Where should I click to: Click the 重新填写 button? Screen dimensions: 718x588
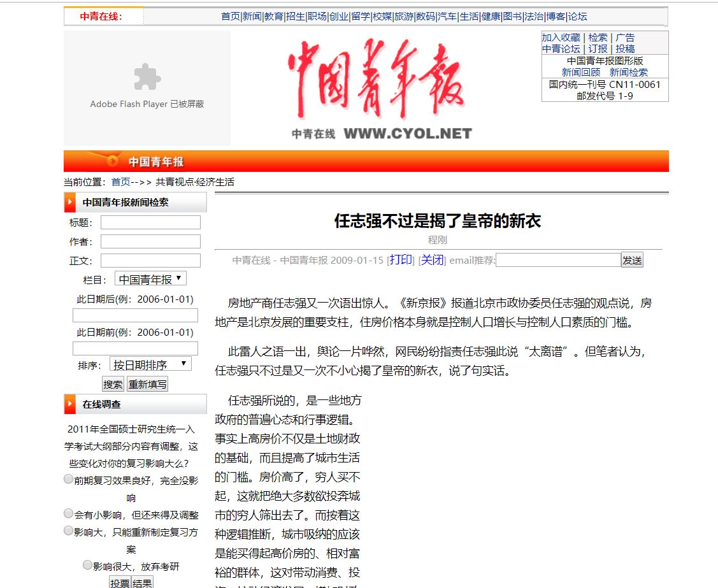147,384
